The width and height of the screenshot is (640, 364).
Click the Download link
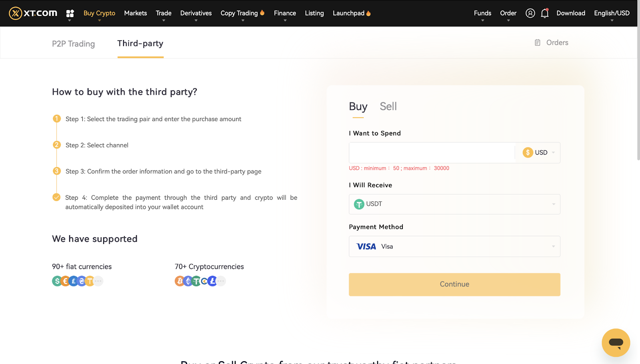pyautogui.click(x=570, y=13)
